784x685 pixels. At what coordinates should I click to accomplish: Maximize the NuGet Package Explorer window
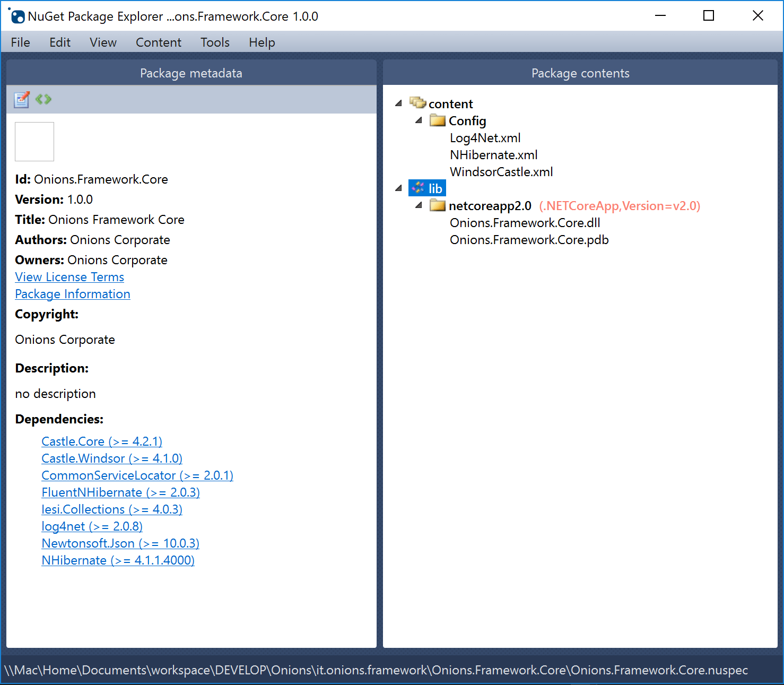tap(709, 16)
